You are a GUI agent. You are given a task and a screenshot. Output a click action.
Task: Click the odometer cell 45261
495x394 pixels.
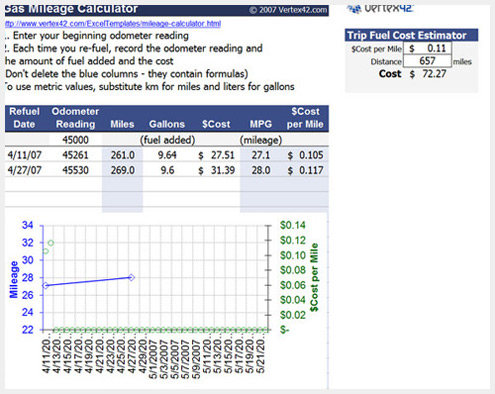(x=75, y=155)
